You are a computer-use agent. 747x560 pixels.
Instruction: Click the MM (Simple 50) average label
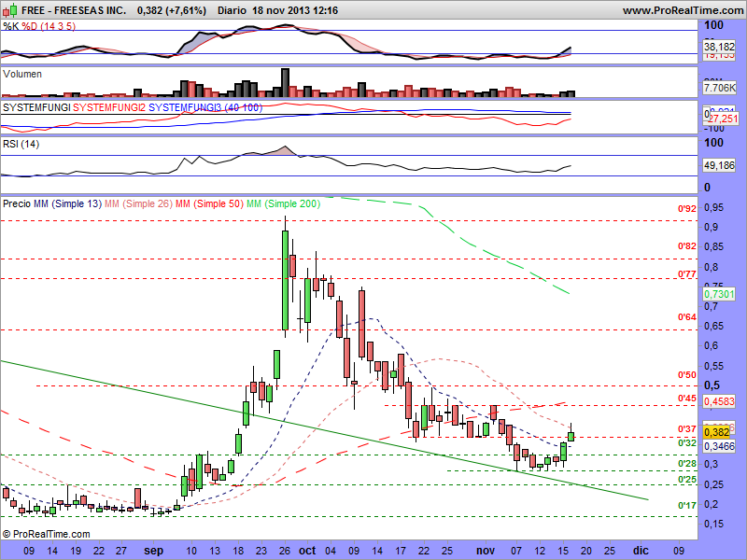click(x=209, y=203)
